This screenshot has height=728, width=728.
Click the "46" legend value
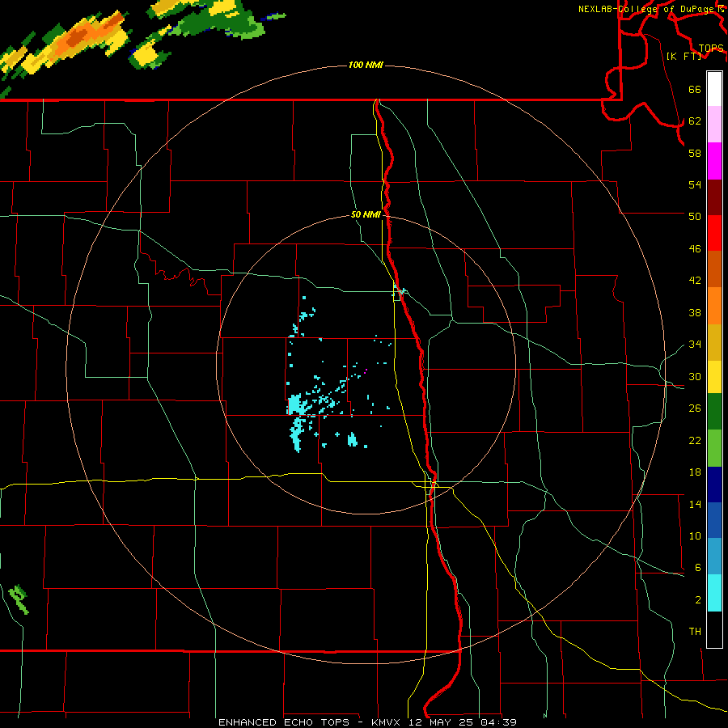tap(695, 249)
